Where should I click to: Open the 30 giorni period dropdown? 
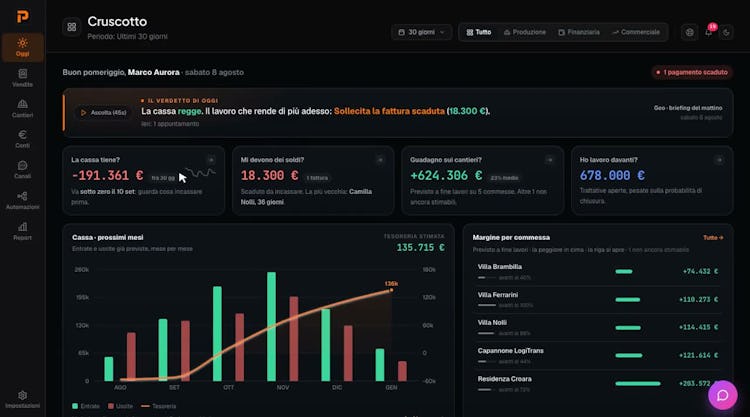coord(421,32)
